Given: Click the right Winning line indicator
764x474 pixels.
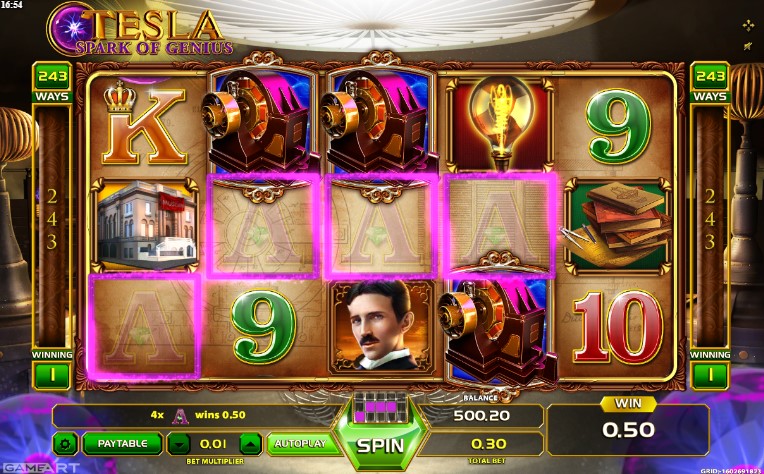Looking at the screenshot, I should [710, 369].
